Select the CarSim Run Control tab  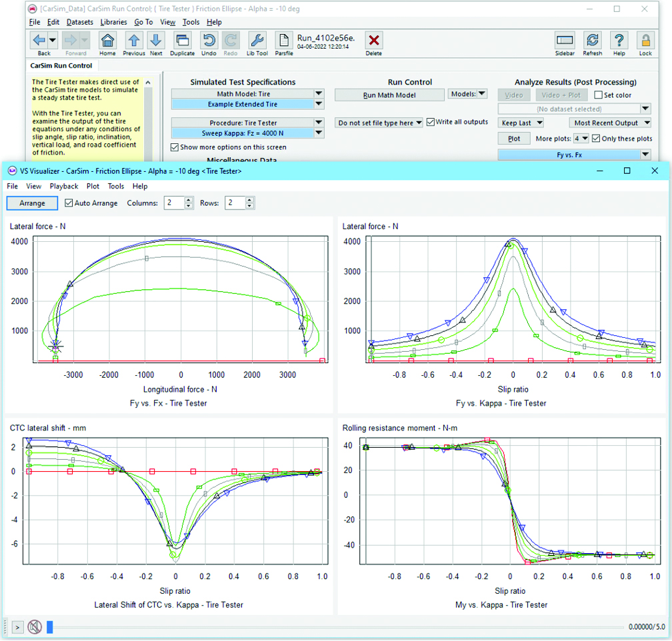click(x=61, y=65)
